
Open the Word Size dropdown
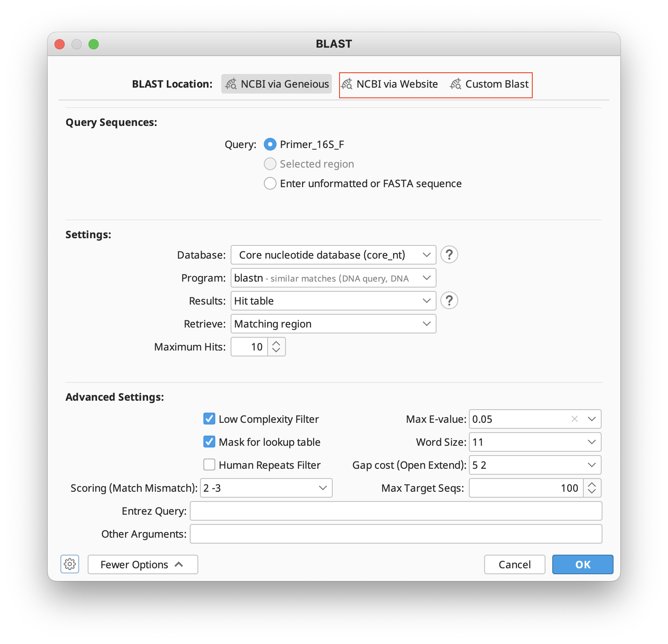click(x=535, y=442)
